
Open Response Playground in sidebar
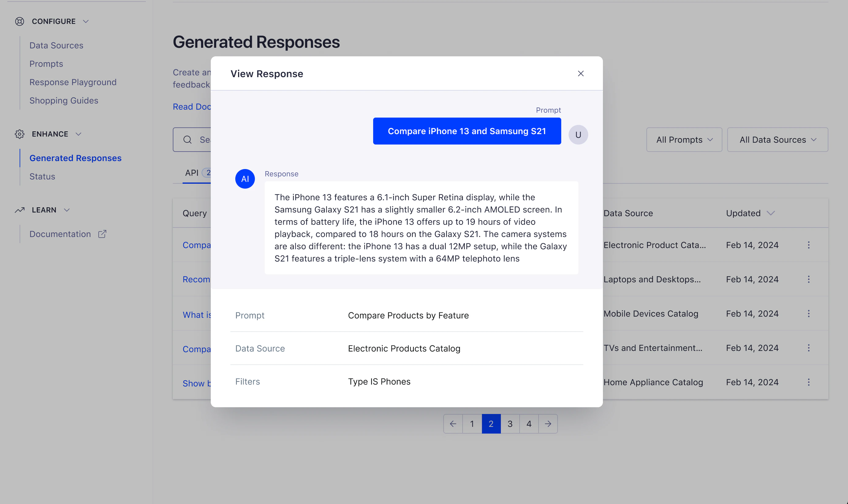tap(73, 82)
